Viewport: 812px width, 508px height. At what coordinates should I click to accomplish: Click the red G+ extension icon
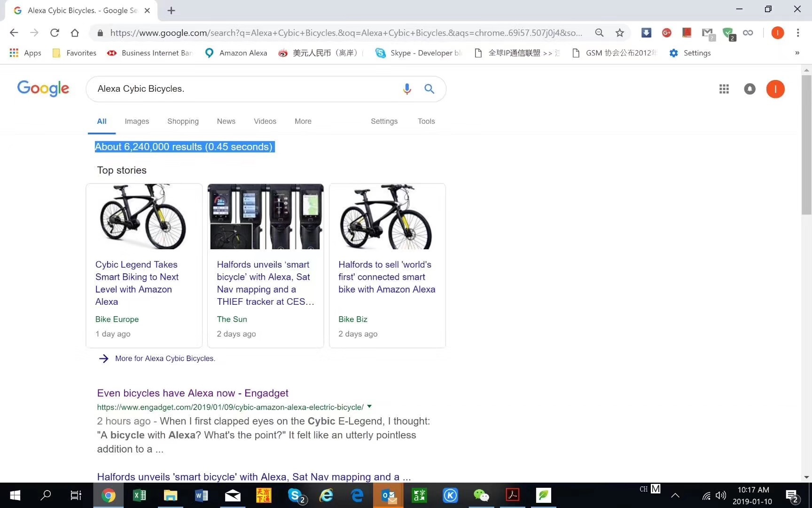(x=666, y=32)
